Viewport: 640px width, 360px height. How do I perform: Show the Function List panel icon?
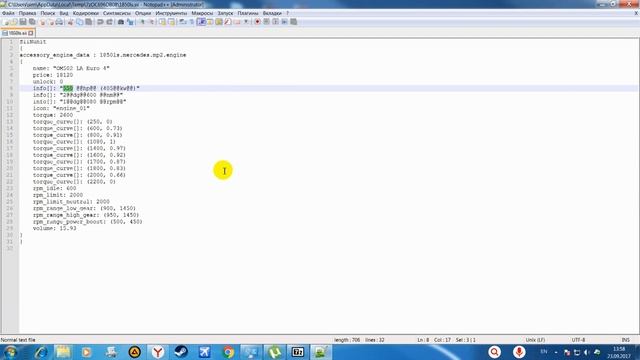[228, 22]
